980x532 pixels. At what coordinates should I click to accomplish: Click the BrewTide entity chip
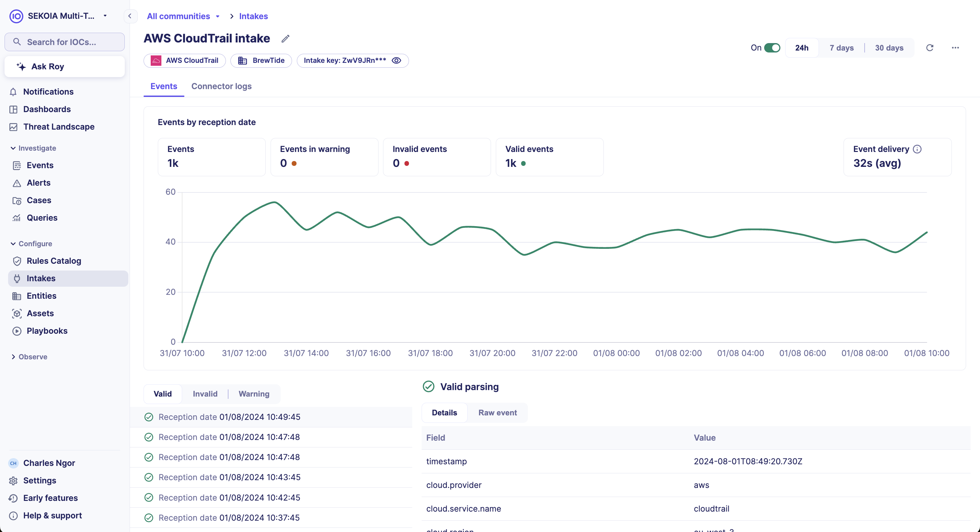261,61
